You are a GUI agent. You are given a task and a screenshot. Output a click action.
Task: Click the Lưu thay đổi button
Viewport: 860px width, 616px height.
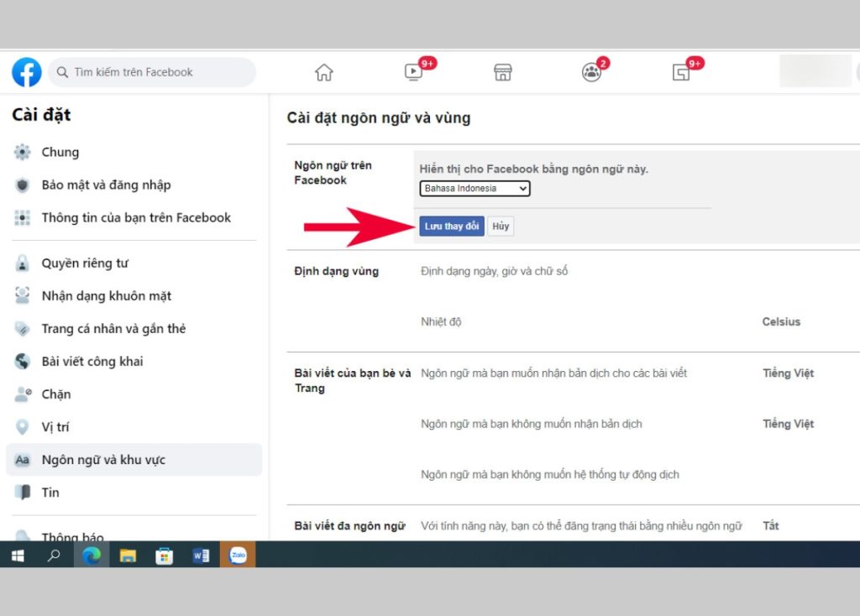coord(452,227)
